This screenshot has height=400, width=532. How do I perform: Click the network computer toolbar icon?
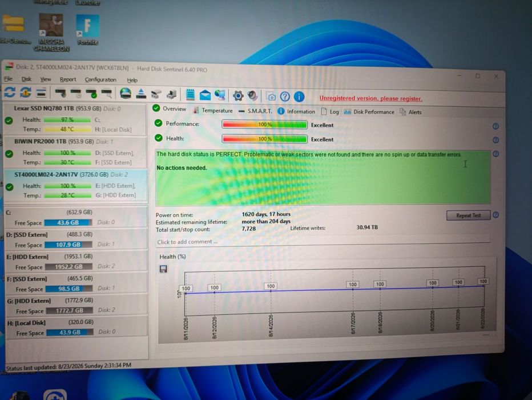click(x=220, y=95)
